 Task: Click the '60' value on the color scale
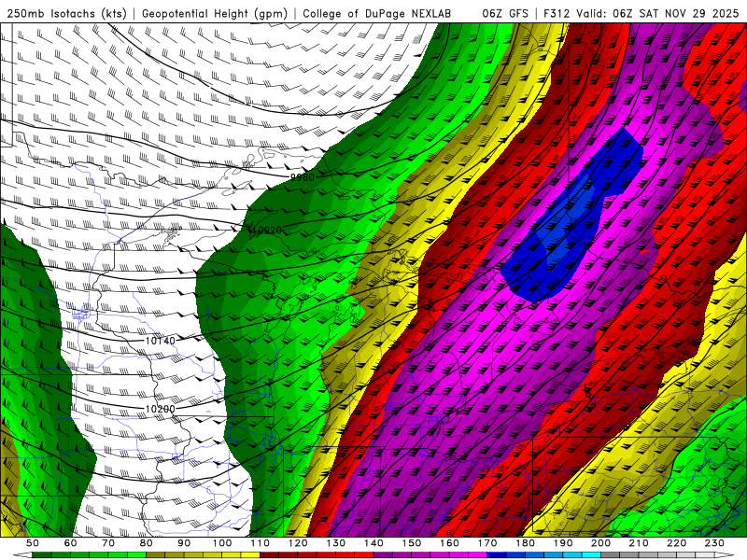click(x=71, y=543)
